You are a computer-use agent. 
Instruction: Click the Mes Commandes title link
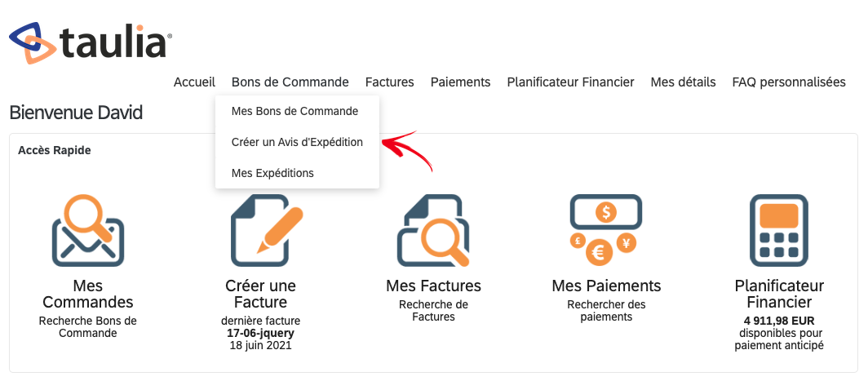pyautogui.click(x=88, y=294)
